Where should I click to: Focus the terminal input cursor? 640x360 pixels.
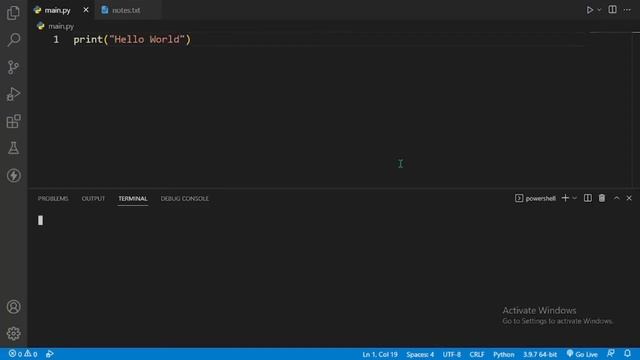(x=40, y=220)
